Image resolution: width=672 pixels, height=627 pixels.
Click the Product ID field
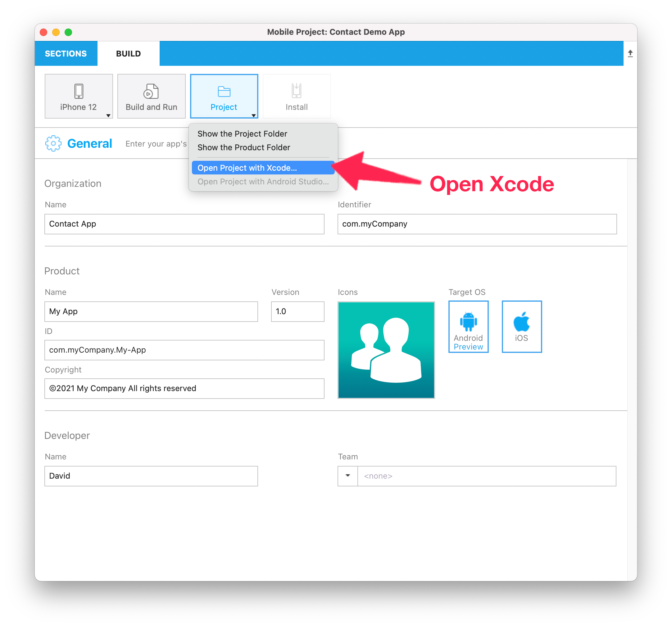pyautogui.click(x=184, y=350)
